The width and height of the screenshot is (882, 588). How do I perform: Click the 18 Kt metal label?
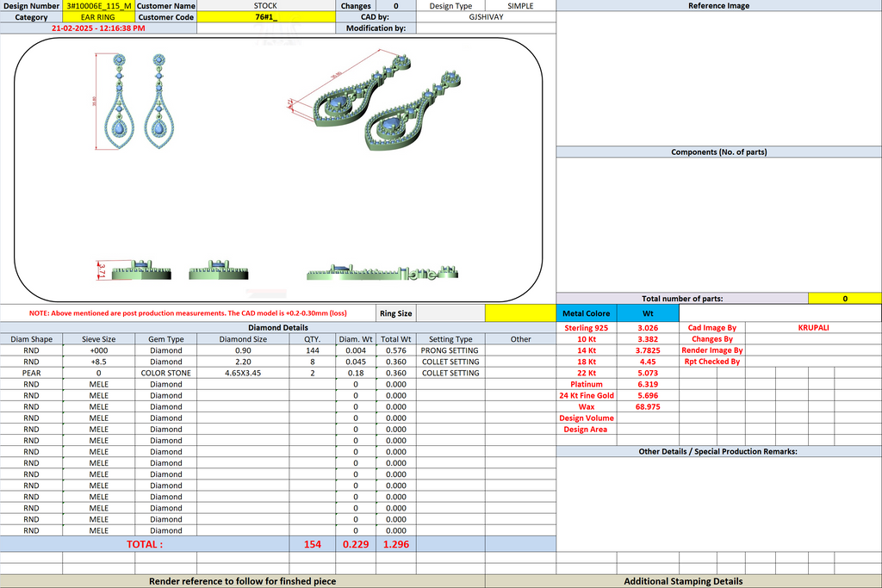pos(586,362)
